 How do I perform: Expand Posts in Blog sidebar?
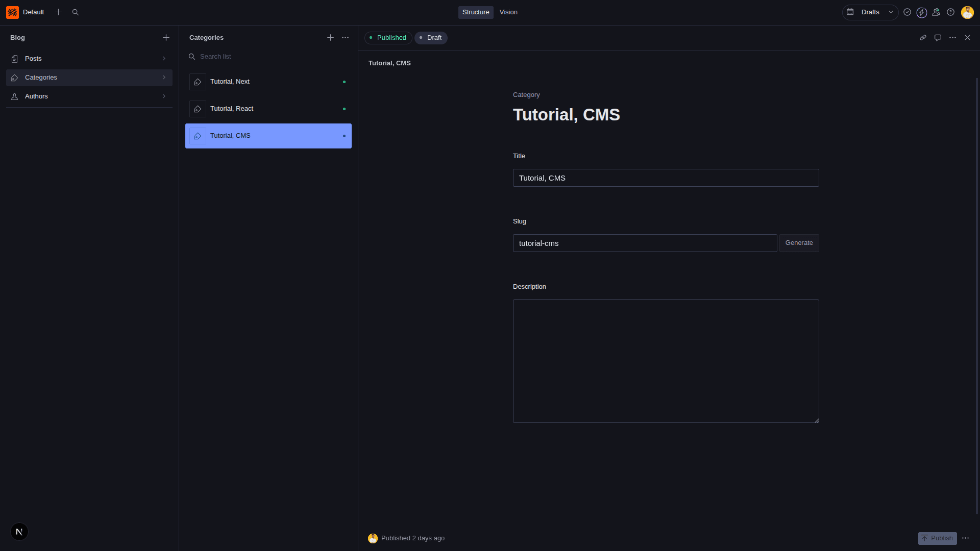click(89, 59)
